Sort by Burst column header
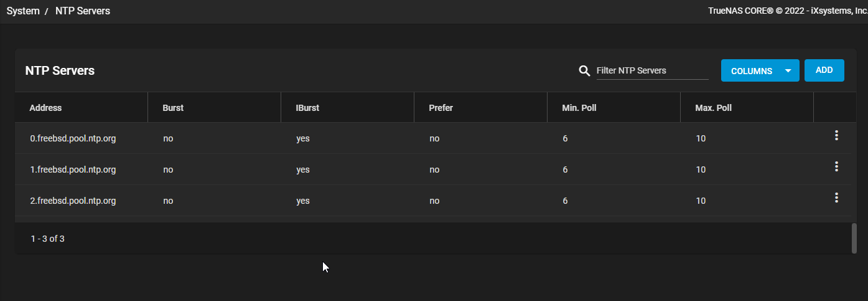868x301 pixels. click(x=173, y=108)
